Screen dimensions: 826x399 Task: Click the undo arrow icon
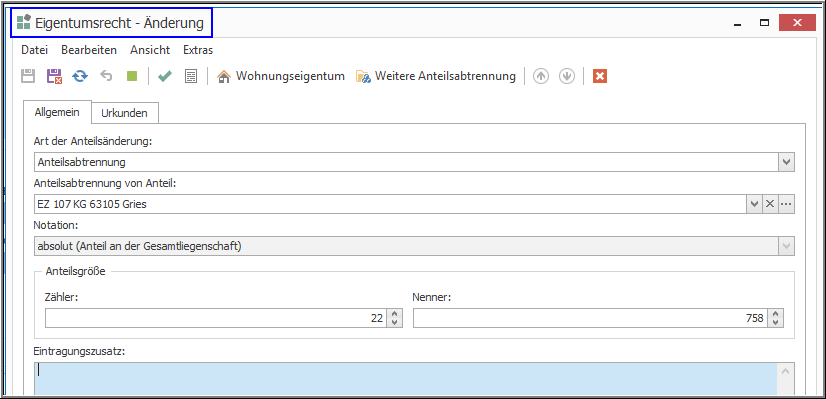click(106, 76)
